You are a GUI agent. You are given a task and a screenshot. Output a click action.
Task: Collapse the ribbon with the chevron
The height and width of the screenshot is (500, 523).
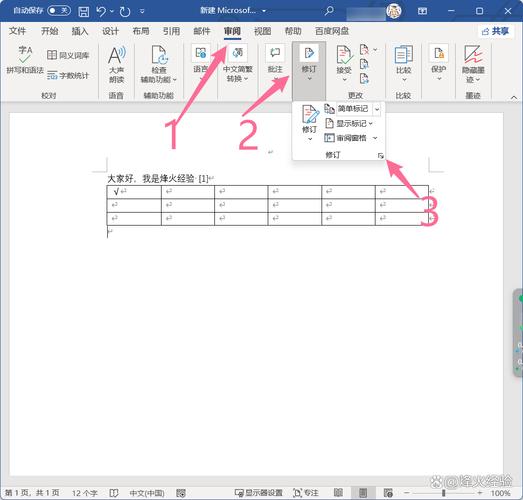514,97
